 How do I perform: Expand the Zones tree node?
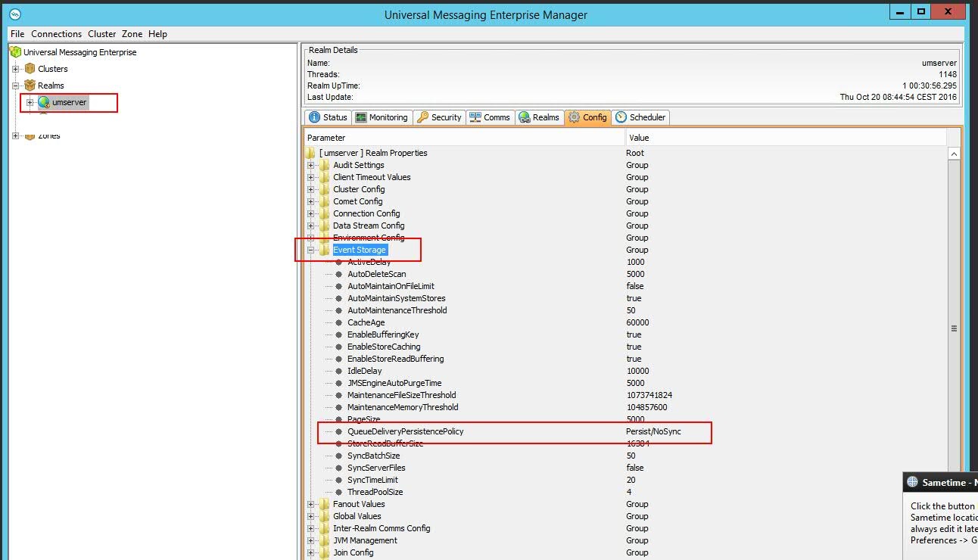[15, 136]
